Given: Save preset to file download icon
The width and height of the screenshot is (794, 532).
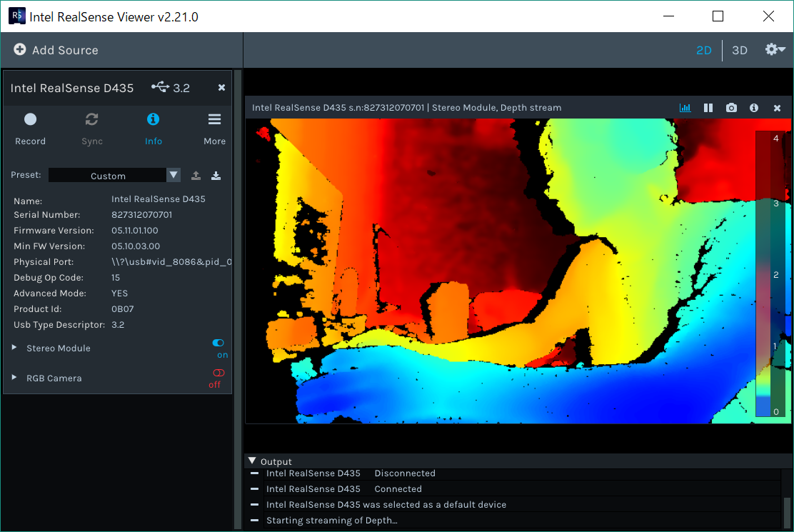Looking at the screenshot, I should coord(216,176).
